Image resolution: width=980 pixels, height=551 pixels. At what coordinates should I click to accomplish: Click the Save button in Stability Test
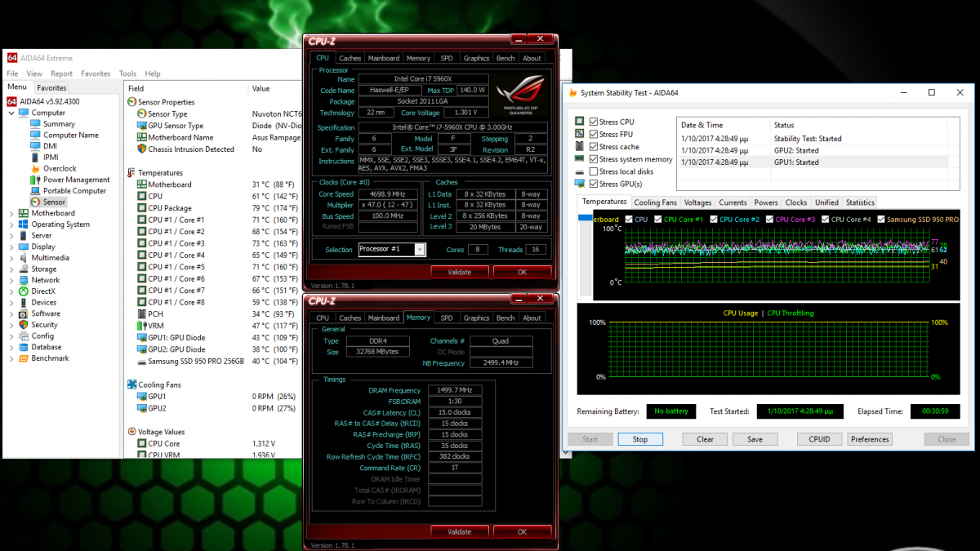(x=755, y=439)
